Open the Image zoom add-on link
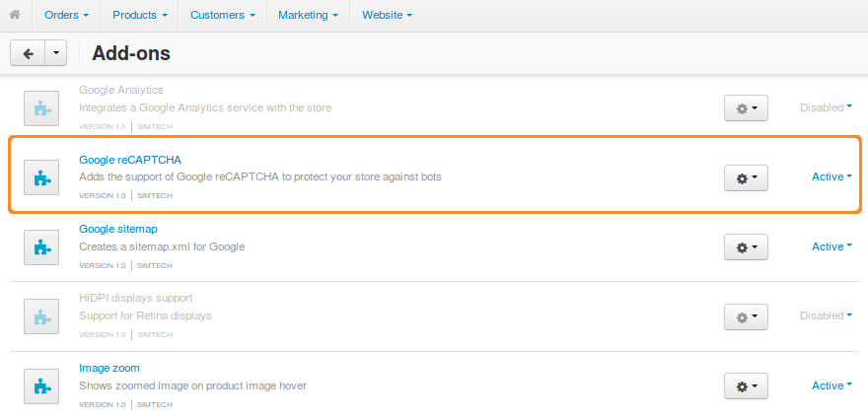The image size is (868, 419). point(109,368)
